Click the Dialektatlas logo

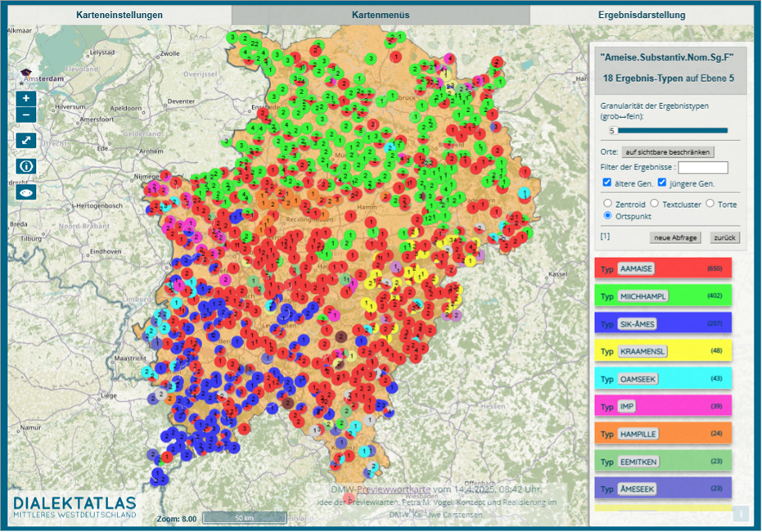[74, 507]
